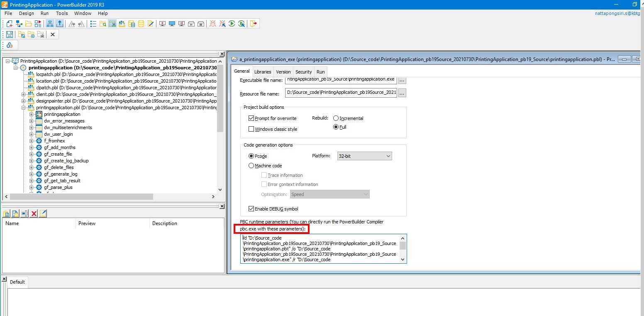Collapse the printingapplication.pbl library node

coord(24,108)
